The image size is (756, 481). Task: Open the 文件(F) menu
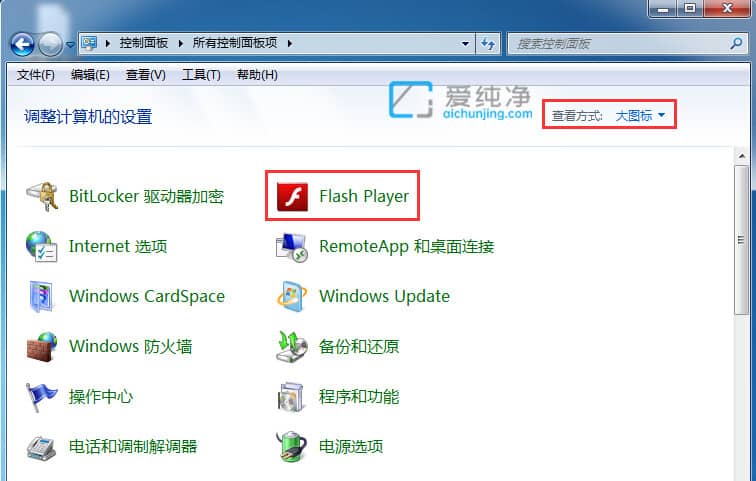(36, 75)
